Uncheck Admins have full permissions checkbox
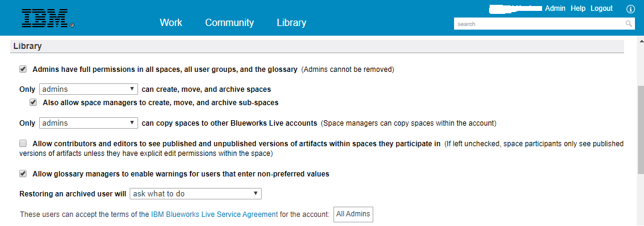Viewport: 644px width, 226px height. coord(23,69)
